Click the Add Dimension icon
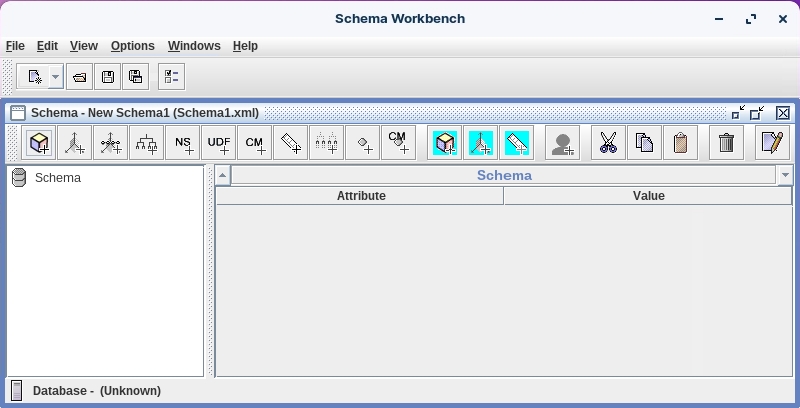This screenshot has width=800, height=408. [75, 143]
